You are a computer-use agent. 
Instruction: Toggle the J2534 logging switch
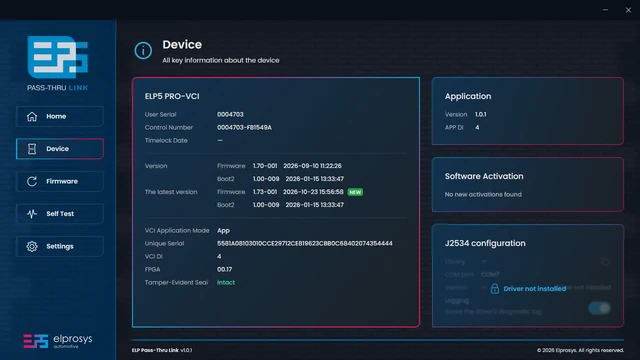pyautogui.click(x=599, y=308)
